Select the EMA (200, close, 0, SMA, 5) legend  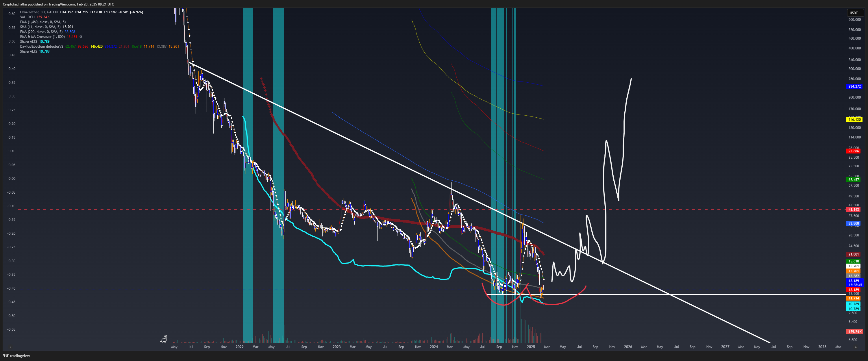41,32
